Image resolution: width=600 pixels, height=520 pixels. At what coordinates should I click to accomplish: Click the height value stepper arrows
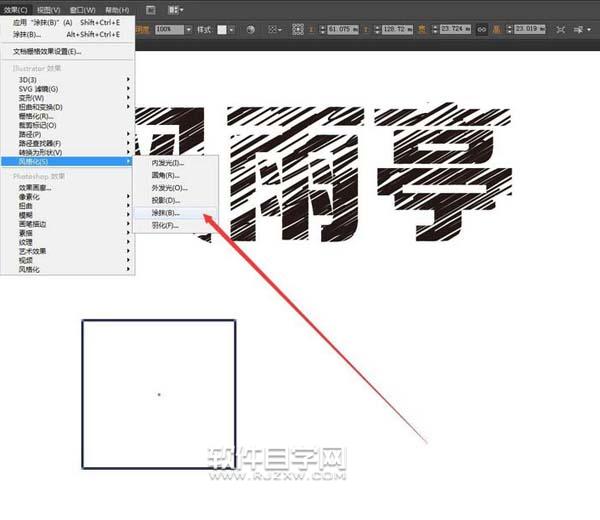(x=509, y=29)
